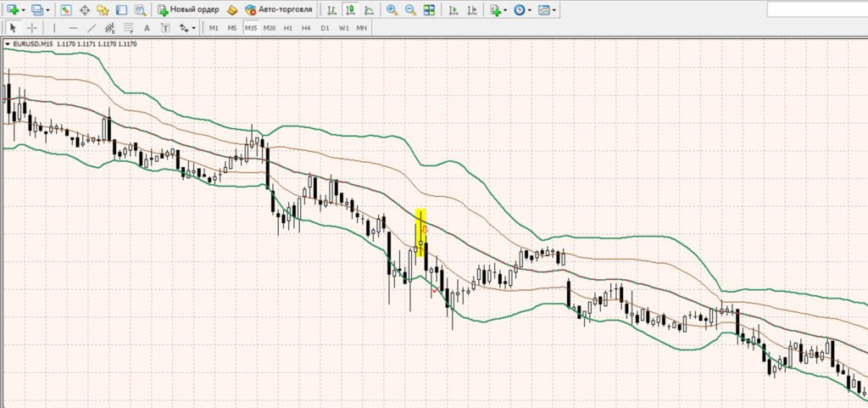Switch chart to line chart display
Screen dimensions: 868x408
(x=368, y=10)
